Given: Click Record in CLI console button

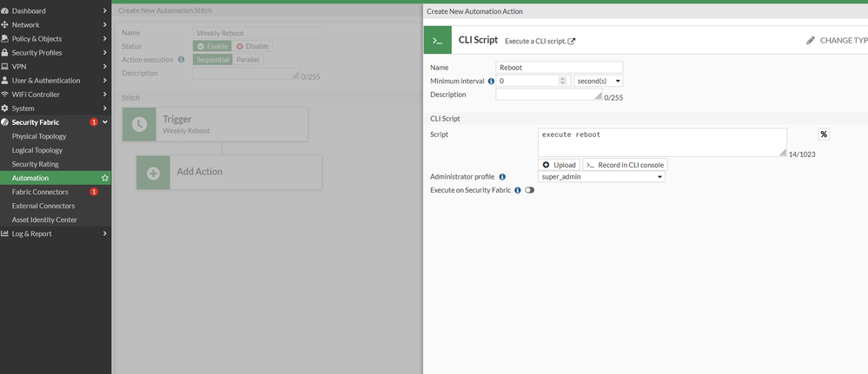Looking at the screenshot, I should click(x=625, y=165).
